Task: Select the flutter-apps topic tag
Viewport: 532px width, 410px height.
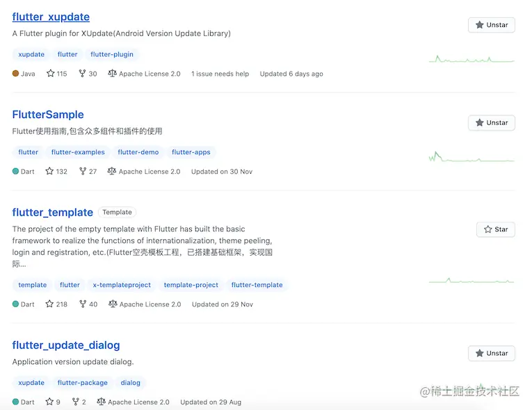Action: [x=191, y=152]
